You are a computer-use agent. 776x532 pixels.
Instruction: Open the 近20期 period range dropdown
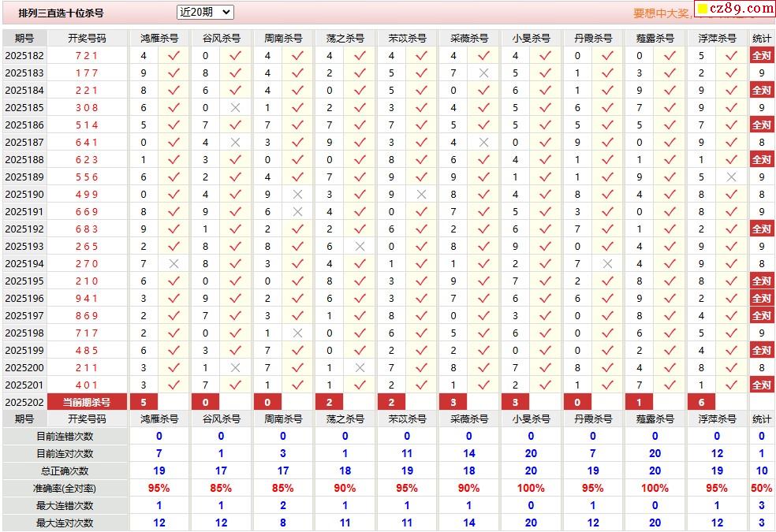tap(205, 13)
